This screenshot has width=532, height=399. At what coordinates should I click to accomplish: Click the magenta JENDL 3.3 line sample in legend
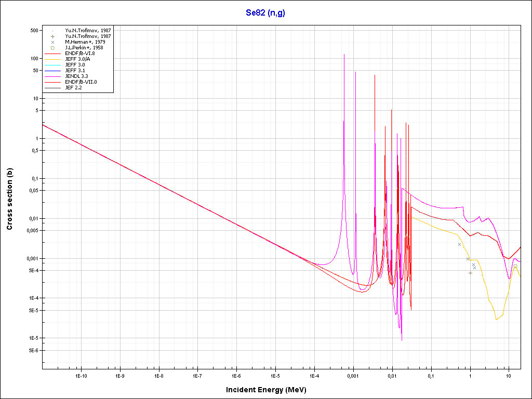tap(53, 76)
